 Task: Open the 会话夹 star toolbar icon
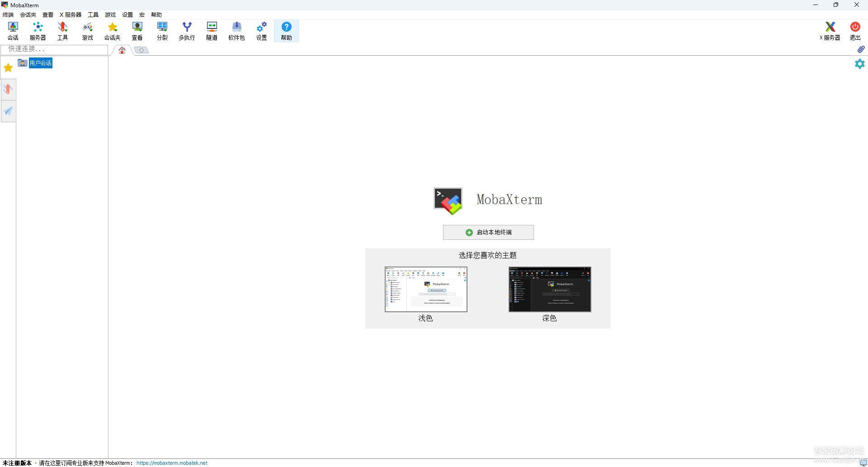[x=113, y=31]
